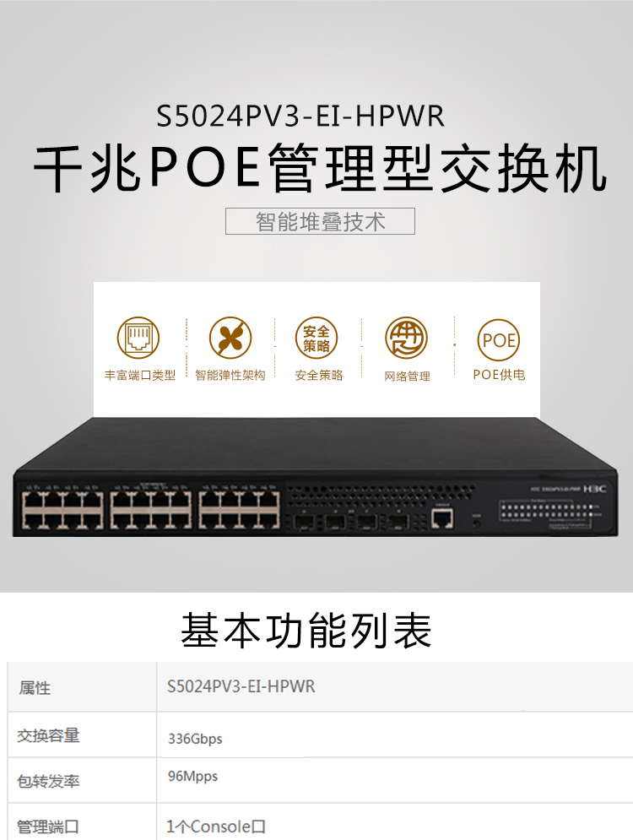Screen dimensions: 633x840
Task: Select the 属性 table header cell
Action: (82, 687)
